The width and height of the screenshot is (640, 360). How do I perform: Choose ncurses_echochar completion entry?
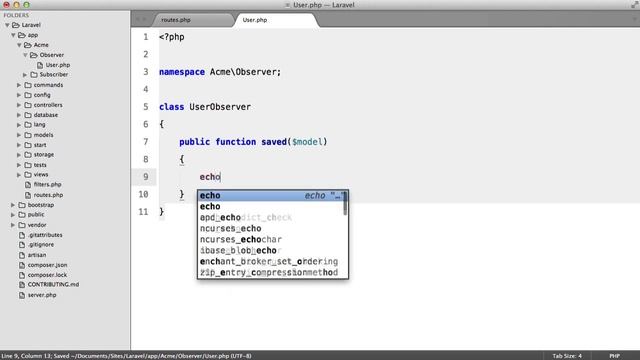[271, 240]
